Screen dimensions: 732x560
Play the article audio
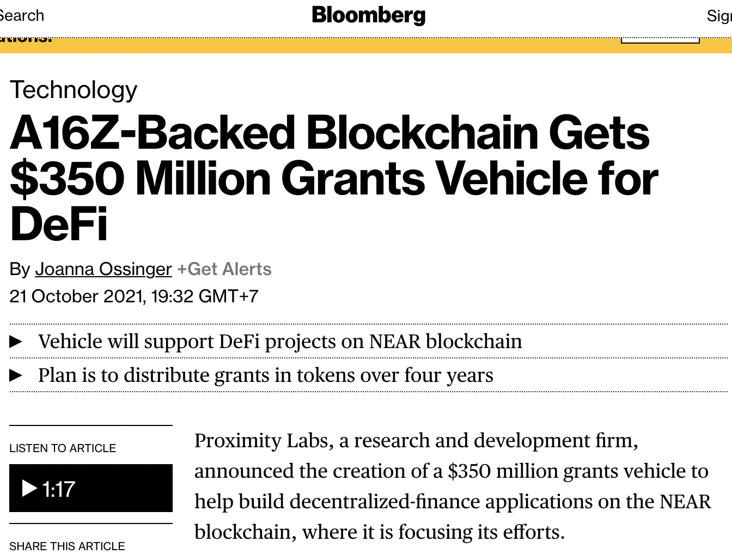click(29, 488)
